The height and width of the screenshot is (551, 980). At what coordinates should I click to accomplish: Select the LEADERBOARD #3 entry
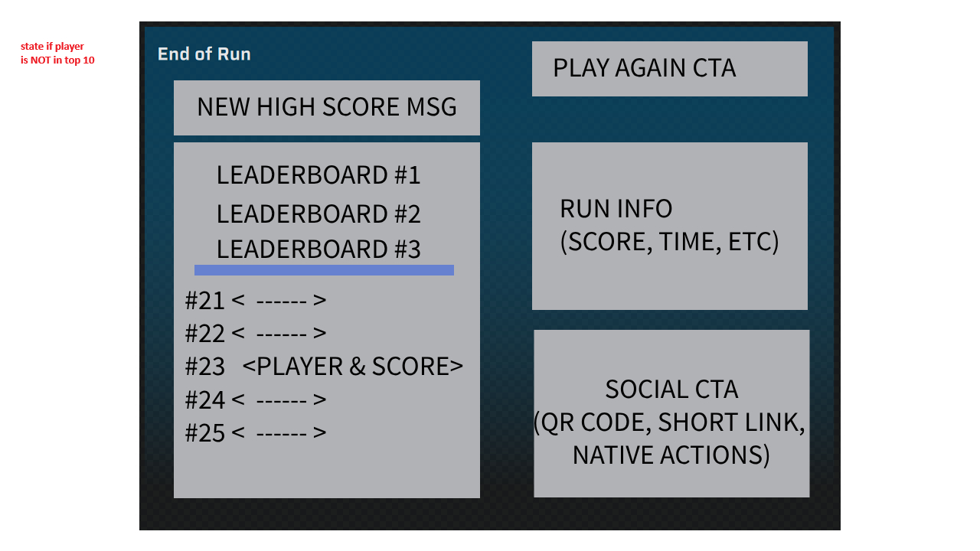318,249
